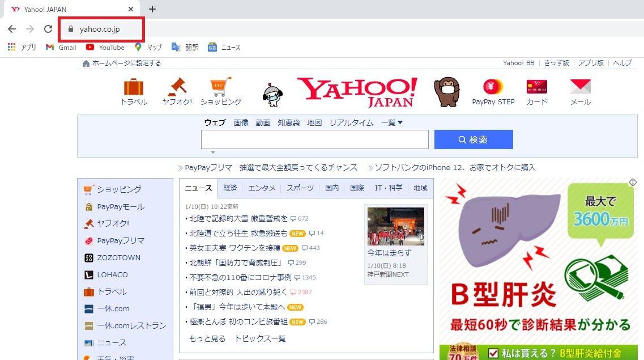The image size is (644, 360).
Task: Open the アプリ版 link
Action: tap(591, 63)
